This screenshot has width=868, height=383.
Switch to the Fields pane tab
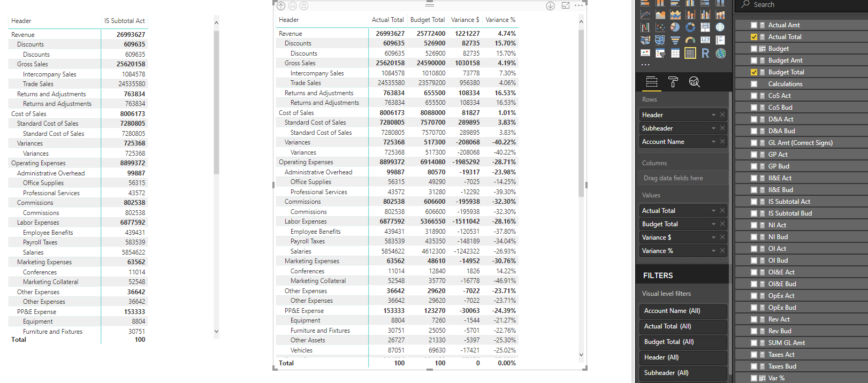[x=652, y=82]
